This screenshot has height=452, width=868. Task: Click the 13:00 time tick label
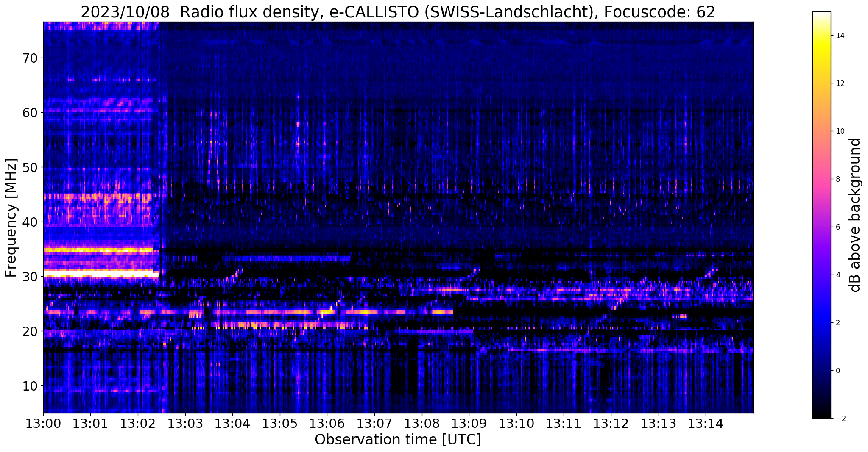[x=43, y=423]
